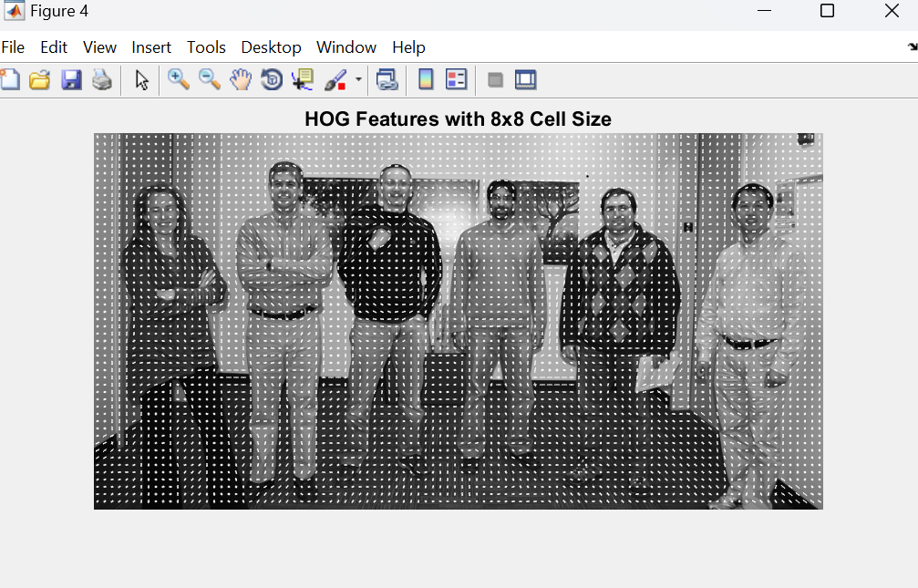
Task: Click the New Figure icon
Action: coord(9,79)
